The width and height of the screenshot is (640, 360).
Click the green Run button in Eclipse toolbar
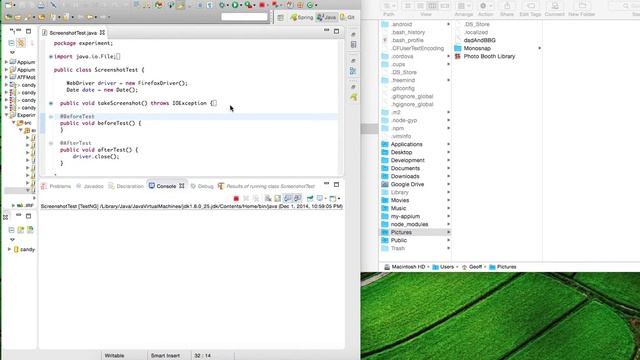coord(235,5)
